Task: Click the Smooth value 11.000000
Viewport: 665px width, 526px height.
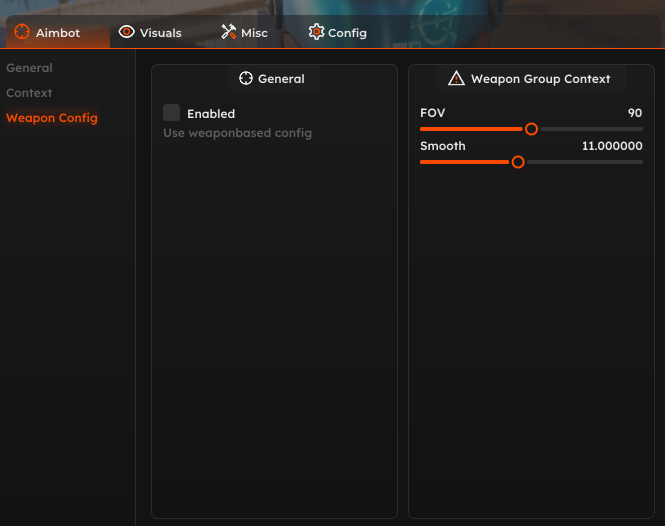Action: pyautogui.click(x=612, y=146)
